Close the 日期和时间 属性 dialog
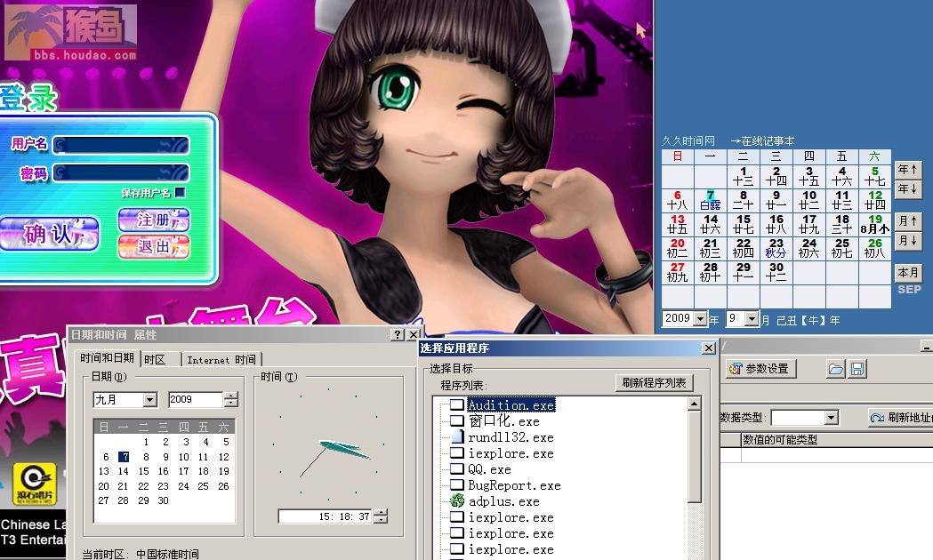This screenshot has width=933, height=560. point(414,335)
